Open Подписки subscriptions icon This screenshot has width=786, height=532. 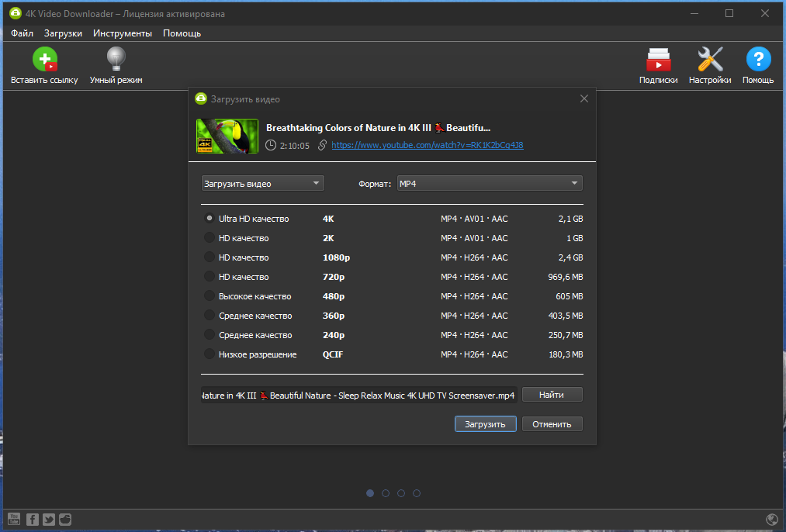point(658,60)
